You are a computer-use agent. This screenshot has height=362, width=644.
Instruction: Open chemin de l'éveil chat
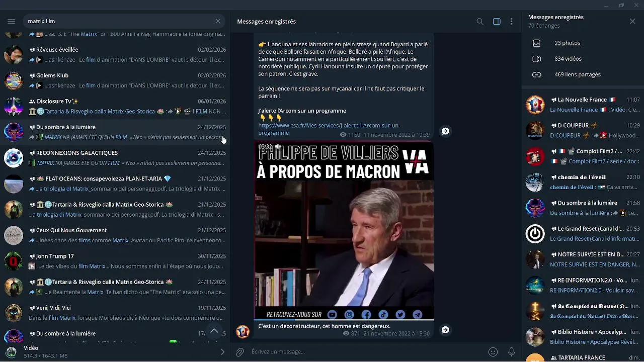click(583, 182)
